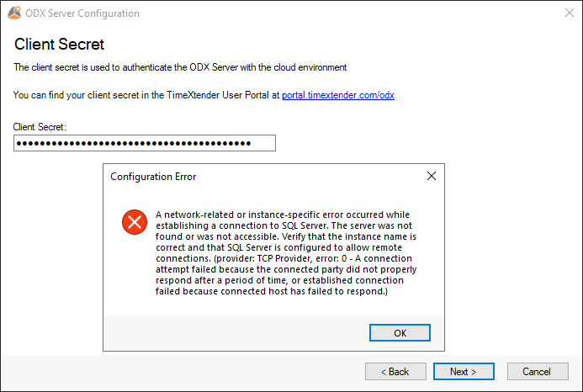Click the ODX application icon in title bar
The height and width of the screenshot is (392, 583).
[14, 13]
